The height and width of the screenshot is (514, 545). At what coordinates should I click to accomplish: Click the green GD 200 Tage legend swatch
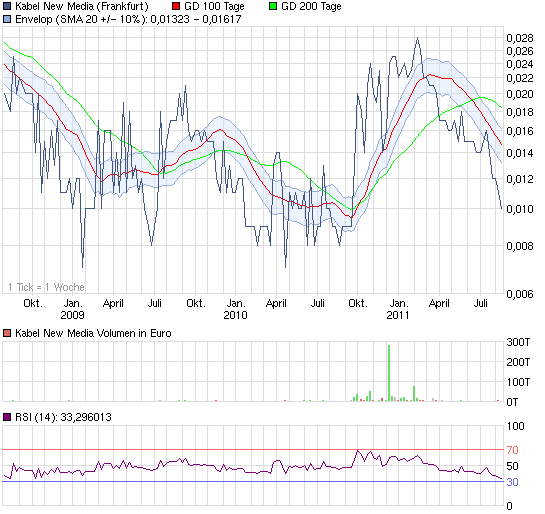point(273,6)
